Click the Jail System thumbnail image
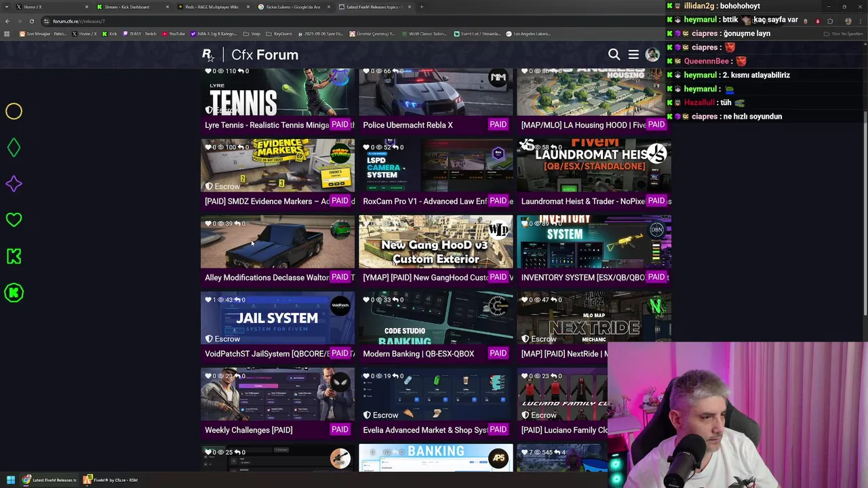The height and width of the screenshot is (488, 868). click(277, 319)
